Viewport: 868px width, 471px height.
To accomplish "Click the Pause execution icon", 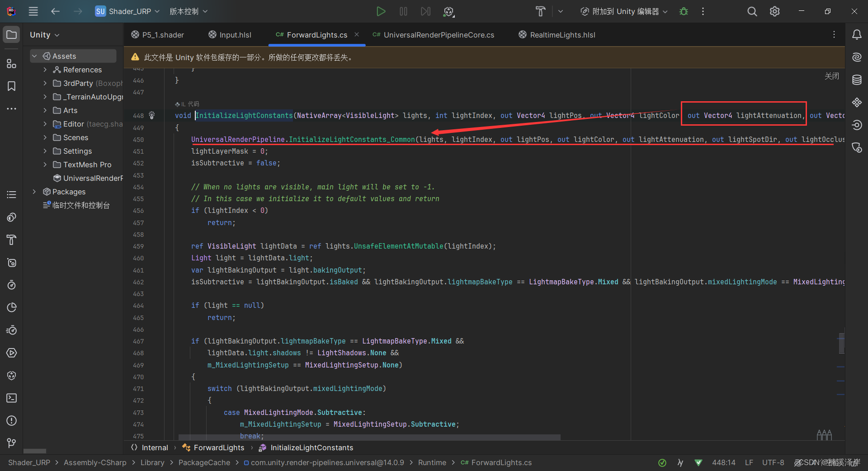I will (403, 11).
